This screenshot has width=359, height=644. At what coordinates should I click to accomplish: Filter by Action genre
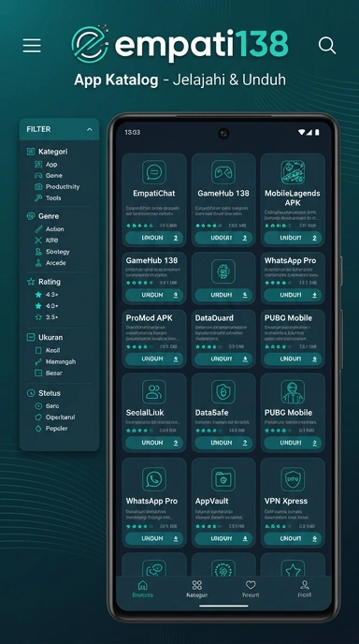[50, 228]
